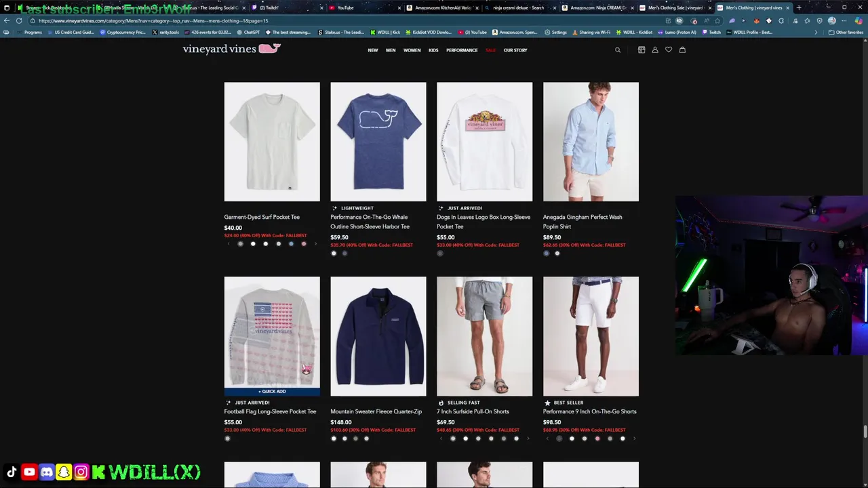
Task: Click the Anegada Gingham Shirt product image
Action: (x=591, y=142)
